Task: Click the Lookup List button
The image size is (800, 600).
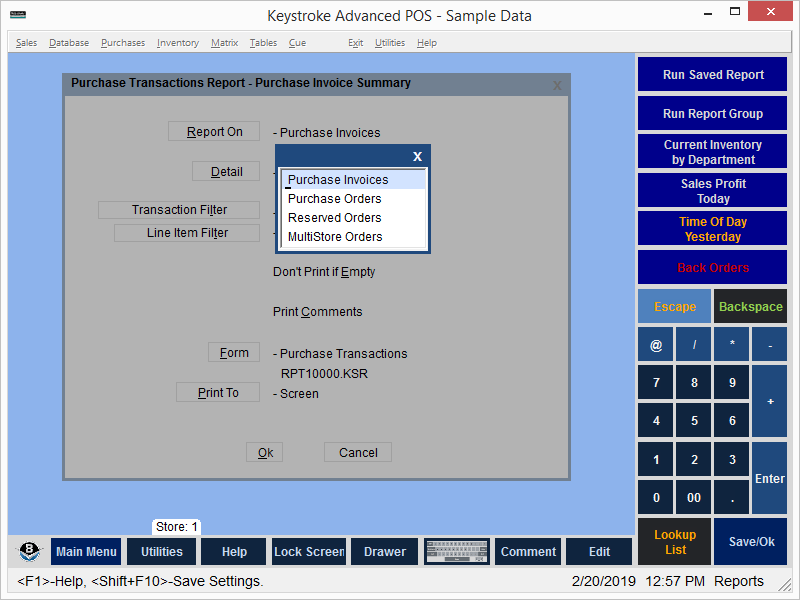Action: coord(675,542)
